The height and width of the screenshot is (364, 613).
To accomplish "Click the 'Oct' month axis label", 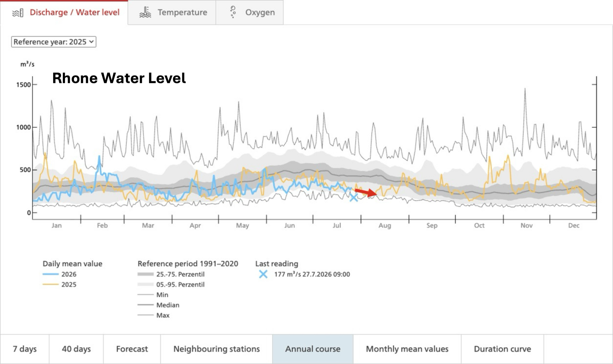I will click(479, 225).
